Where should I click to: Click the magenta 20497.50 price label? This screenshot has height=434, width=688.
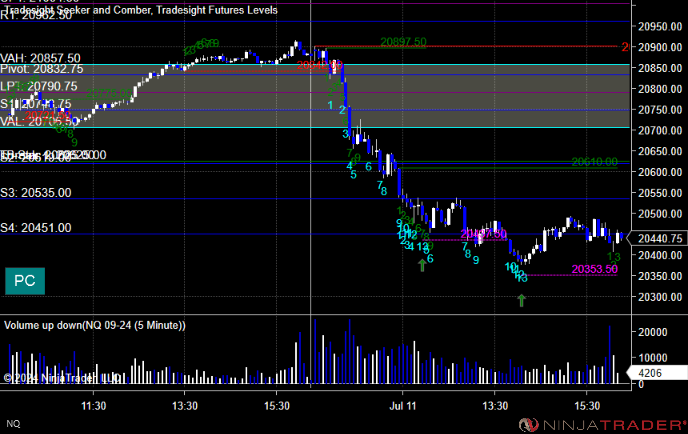(x=484, y=234)
